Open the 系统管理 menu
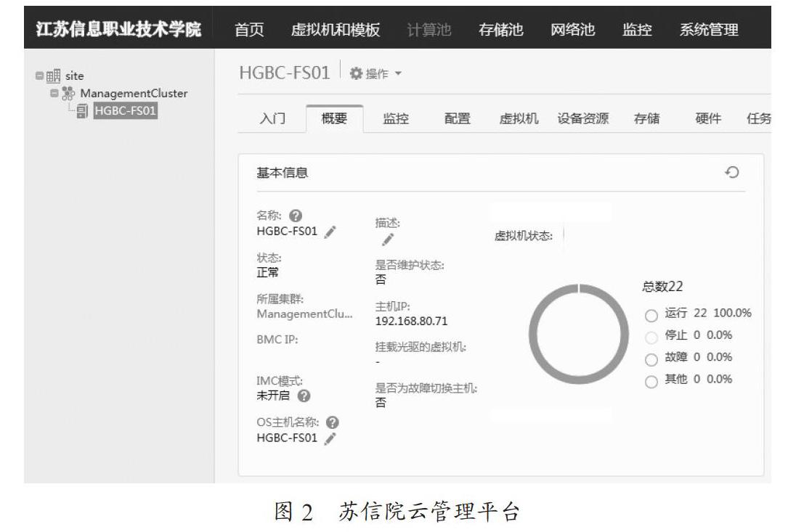 coord(709,30)
